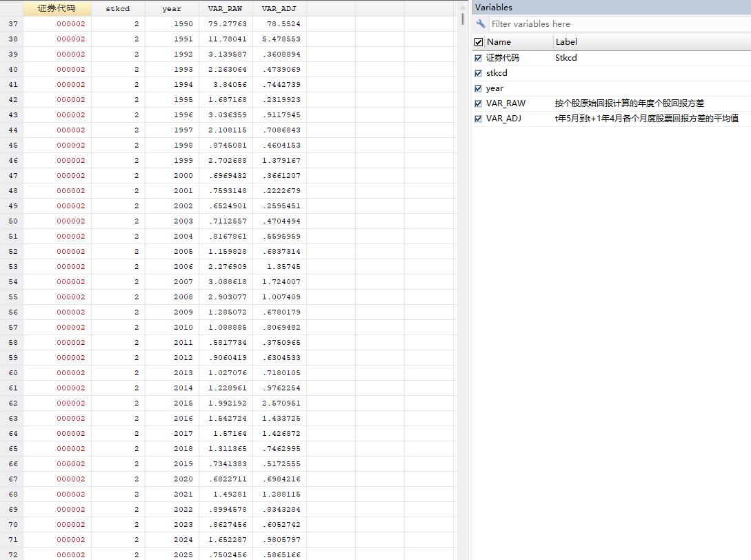Click the Filter variables here field
Image resolution: width=751 pixels, height=560 pixels.
coord(620,24)
